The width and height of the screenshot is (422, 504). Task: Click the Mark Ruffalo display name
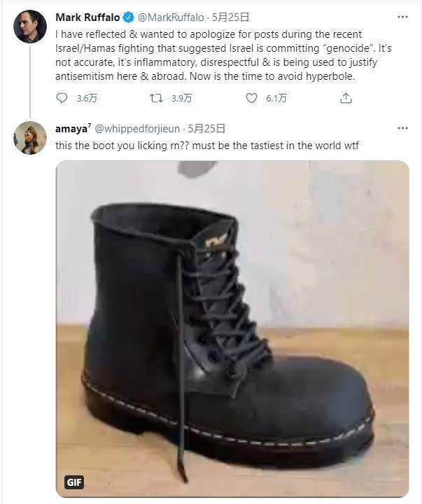click(x=86, y=17)
